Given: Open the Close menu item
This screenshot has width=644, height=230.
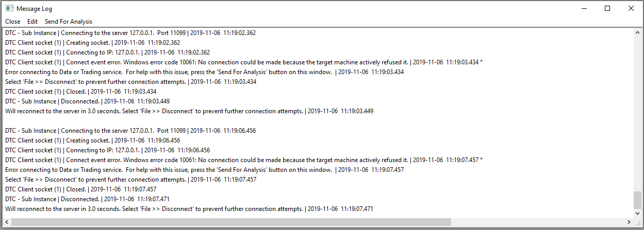Looking at the screenshot, I should point(13,22).
